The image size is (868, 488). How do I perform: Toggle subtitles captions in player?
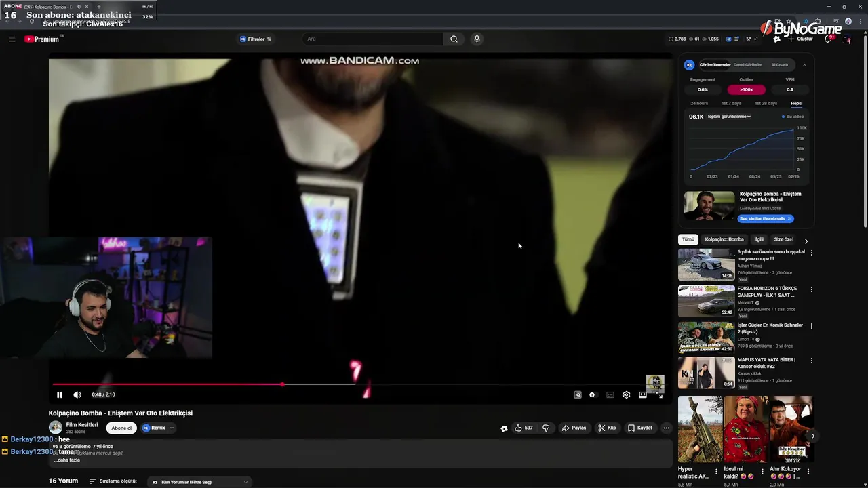point(610,394)
